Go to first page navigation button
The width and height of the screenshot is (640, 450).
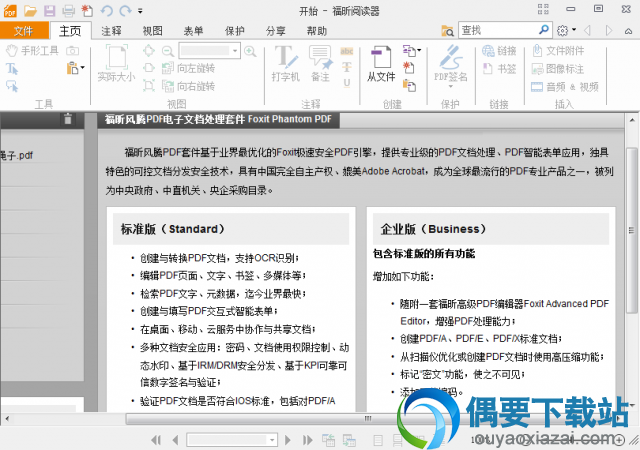coord(156,440)
